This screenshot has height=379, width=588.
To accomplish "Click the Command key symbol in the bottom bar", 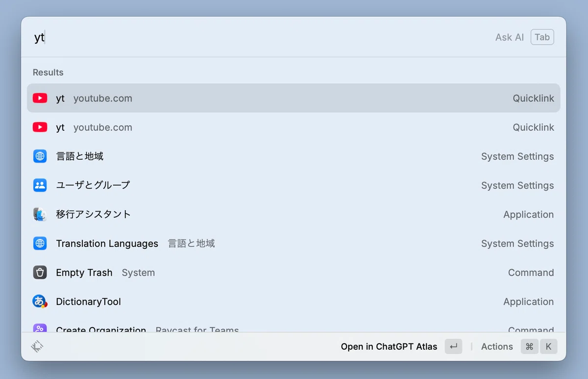I will [529, 347].
